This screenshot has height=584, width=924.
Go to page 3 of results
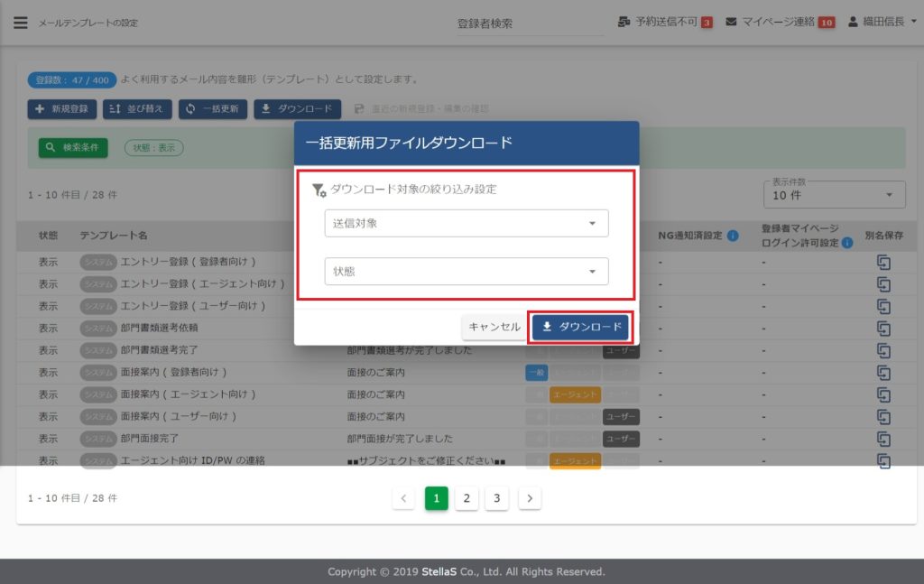496,498
